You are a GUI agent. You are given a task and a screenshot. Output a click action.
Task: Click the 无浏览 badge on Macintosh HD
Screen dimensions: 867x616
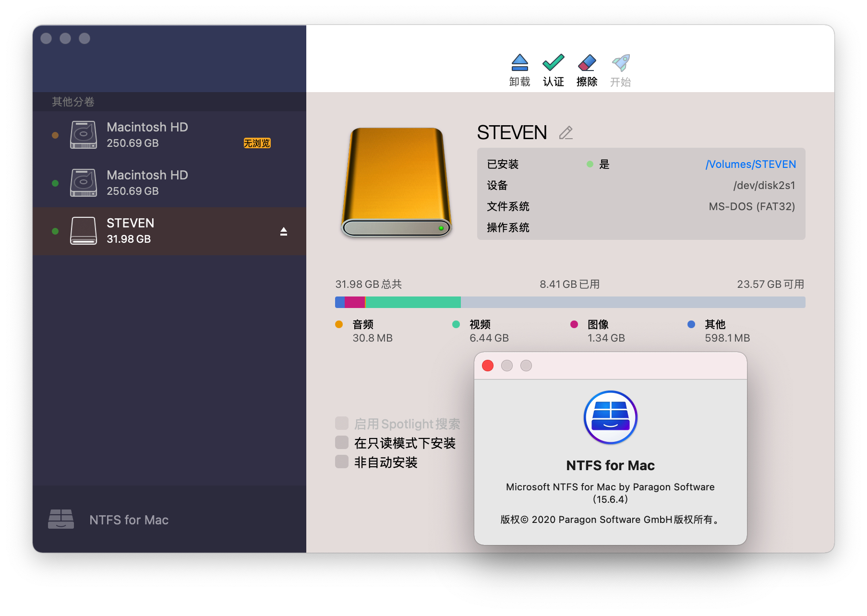[x=257, y=143]
